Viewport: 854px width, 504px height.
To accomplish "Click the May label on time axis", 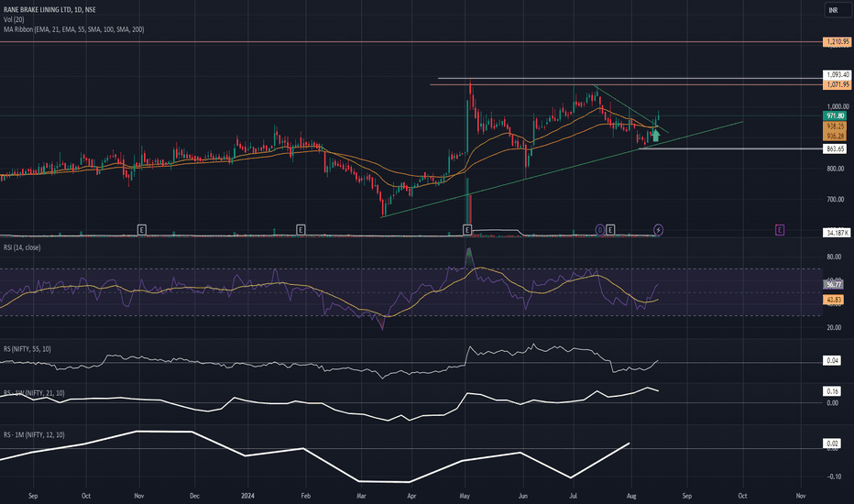I will pyautogui.click(x=465, y=496).
